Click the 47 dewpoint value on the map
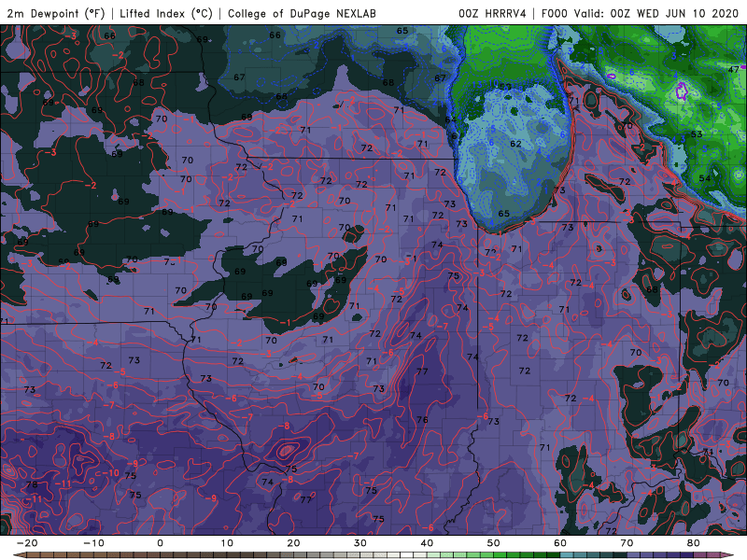The height and width of the screenshot is (560, 747). (734, 69)
